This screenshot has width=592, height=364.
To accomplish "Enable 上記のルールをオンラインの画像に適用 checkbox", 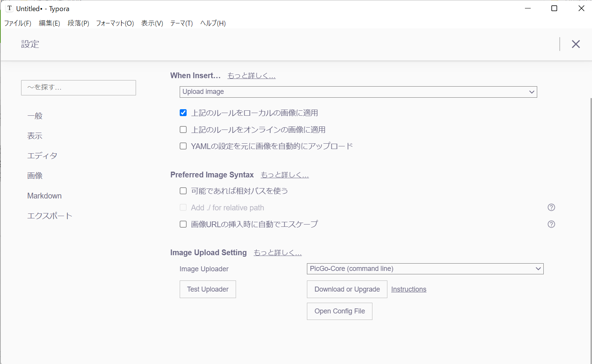I will 183,130.
